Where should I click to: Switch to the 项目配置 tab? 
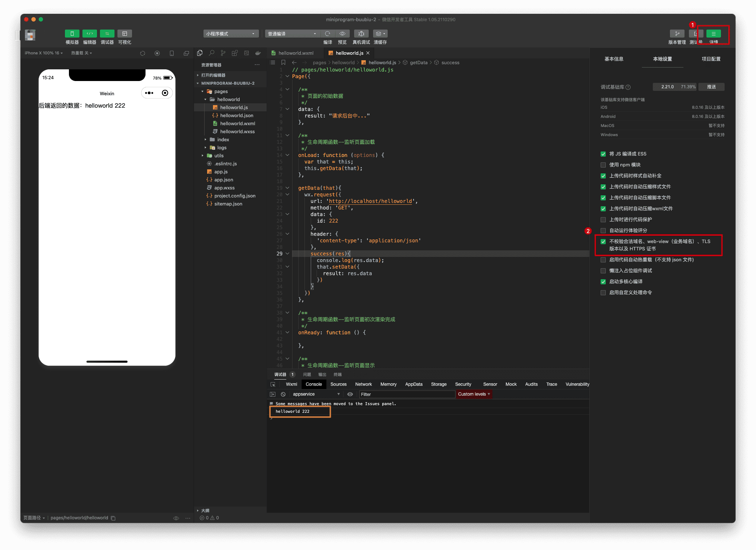point(711,59)
